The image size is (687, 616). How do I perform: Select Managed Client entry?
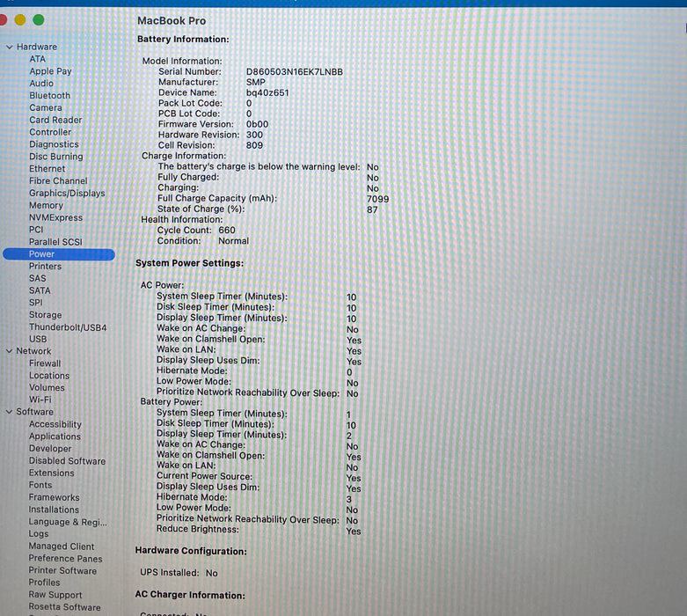tap(62, 546)
